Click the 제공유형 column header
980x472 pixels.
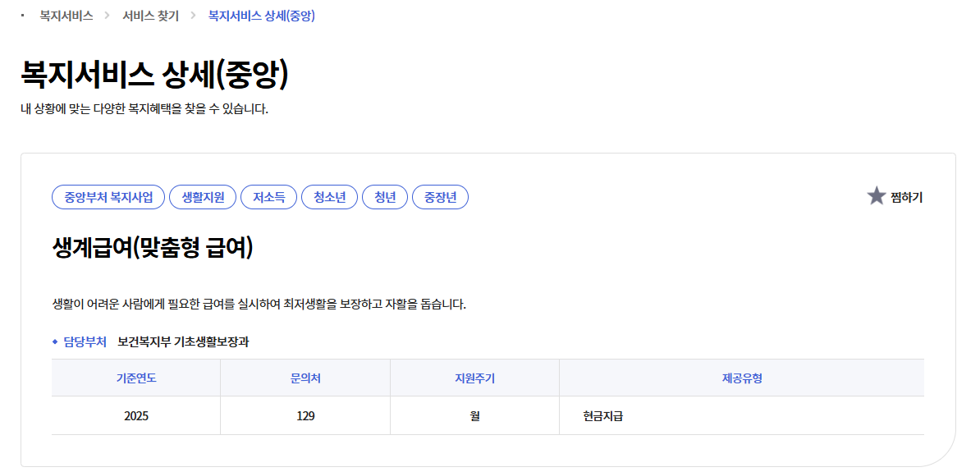(742, 378)
